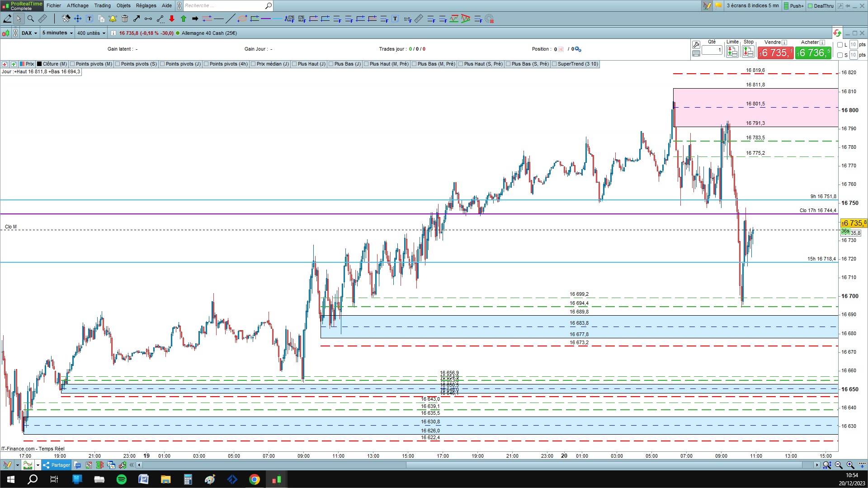
Task: Open the Trading menu
Action: pos(102,5)
